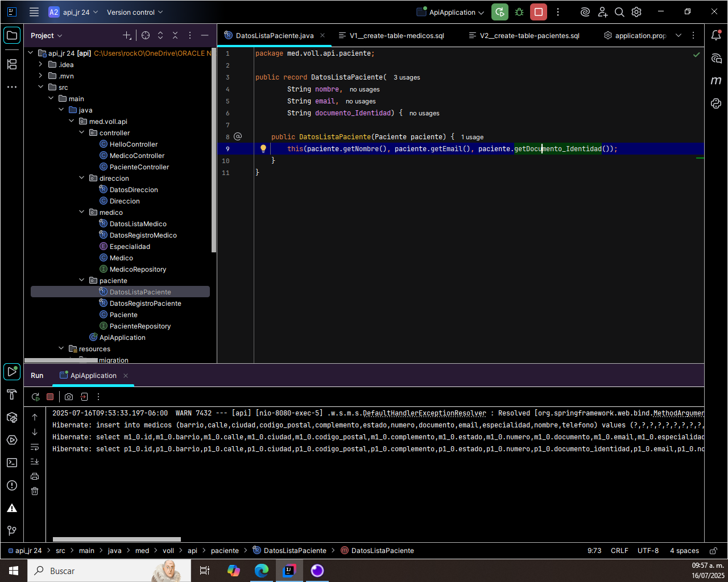The width and height of the screenshot is (728, 582).
Task: Open the Project tool window
Action: (x=12, y=35)
